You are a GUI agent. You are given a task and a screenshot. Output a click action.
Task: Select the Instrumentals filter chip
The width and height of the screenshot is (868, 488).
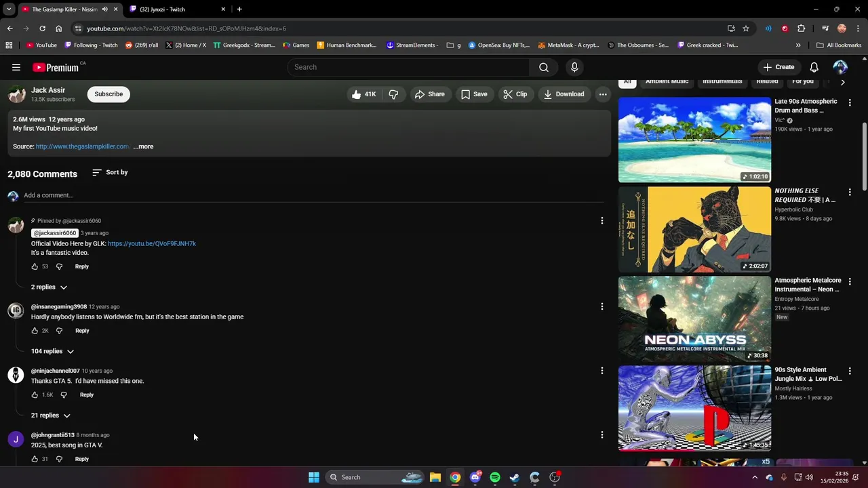click(722, 81)
